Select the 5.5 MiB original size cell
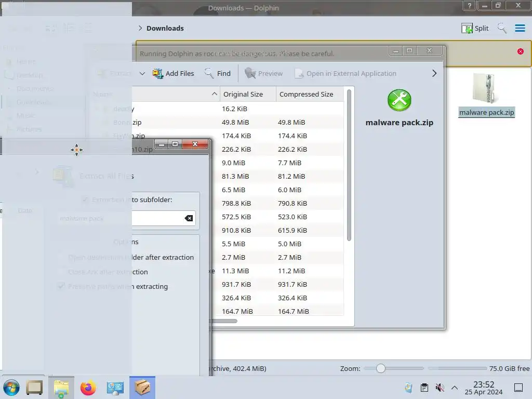This screenshot has width=532, height=399. point(233,244)
